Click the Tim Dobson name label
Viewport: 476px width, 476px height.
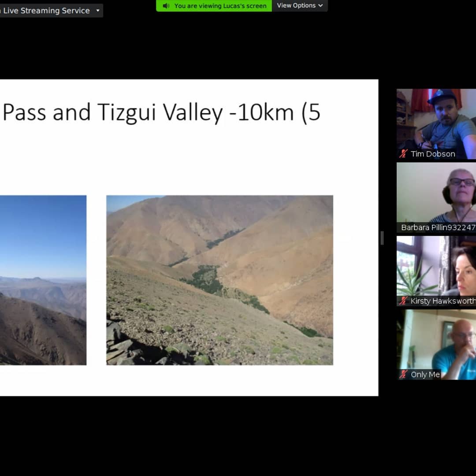pos(433,154)
